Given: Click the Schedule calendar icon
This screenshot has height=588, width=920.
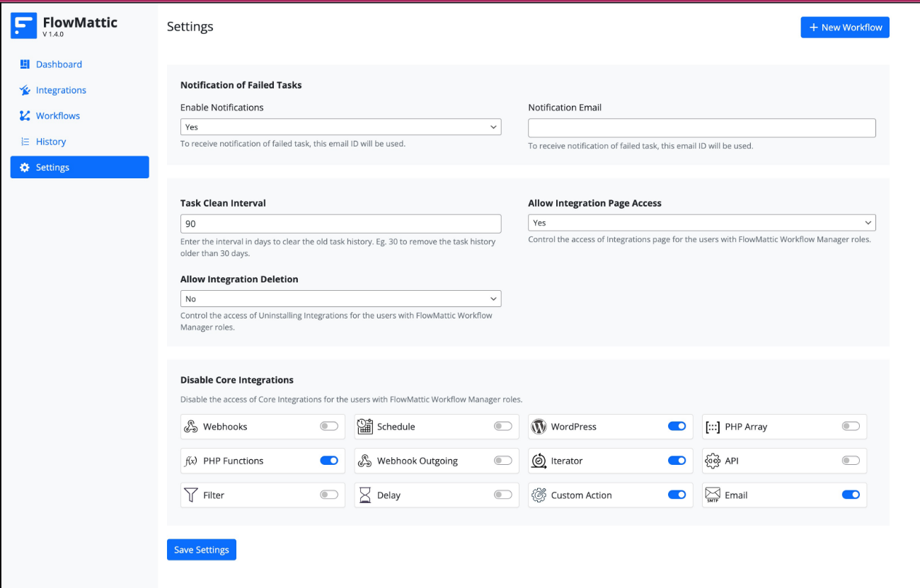Looking at the screenshot, I should tap(364, 427).
